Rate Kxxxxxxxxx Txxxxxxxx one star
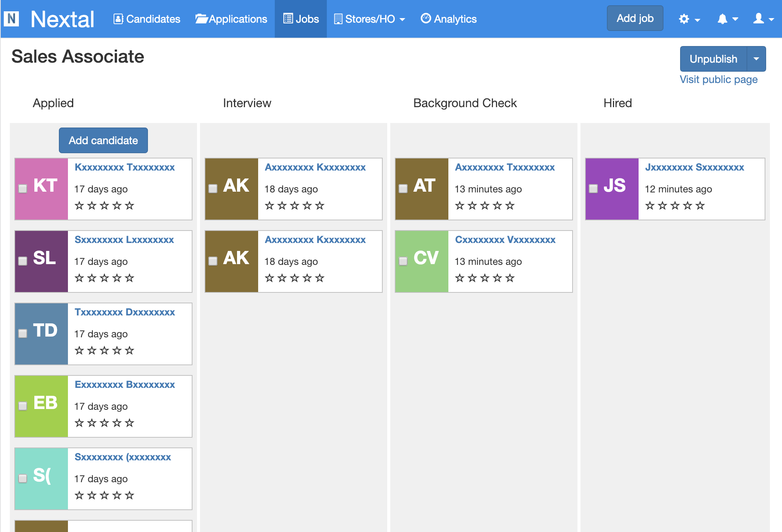This screenshot has width=782, height=532. (x=79, y=206)
